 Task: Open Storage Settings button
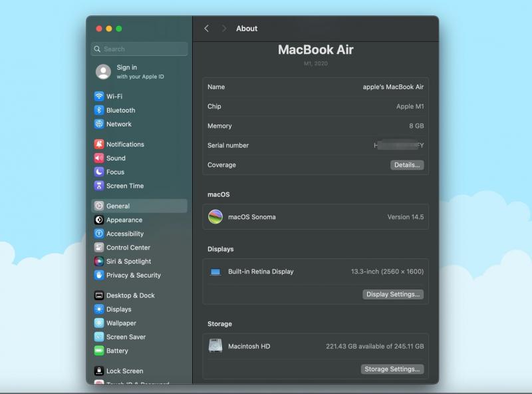pyautogui.click(x=392, y=369)
